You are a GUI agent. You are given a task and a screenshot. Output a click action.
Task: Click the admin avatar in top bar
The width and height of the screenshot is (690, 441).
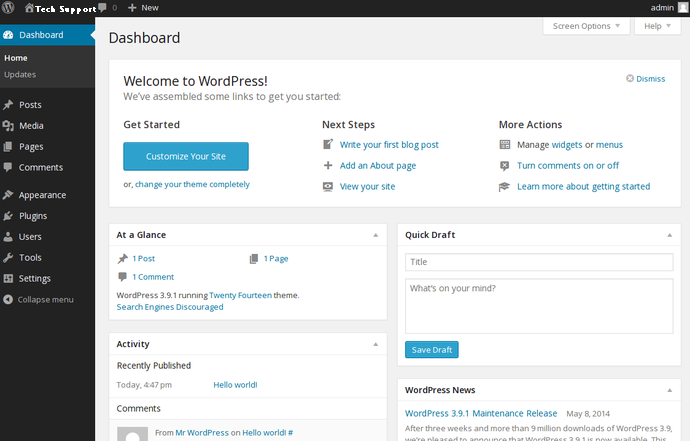(x=683, y=7)
